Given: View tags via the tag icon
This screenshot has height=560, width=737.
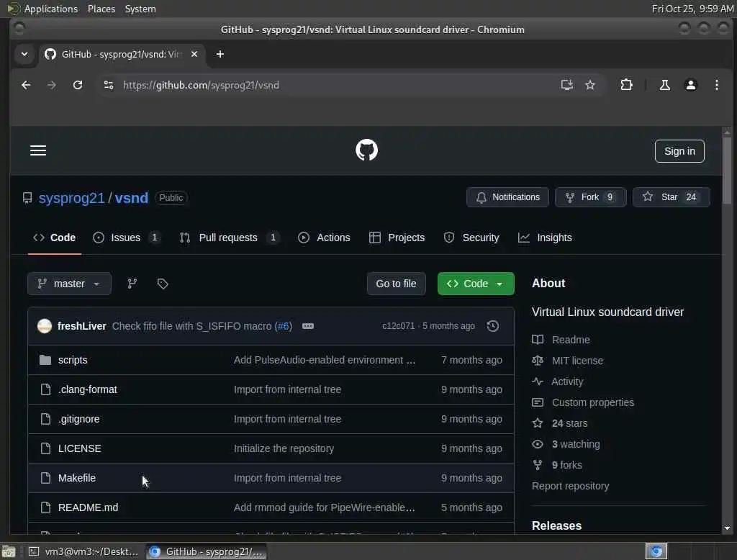Looking at the screenshot, I should click(x=163, y=284).
